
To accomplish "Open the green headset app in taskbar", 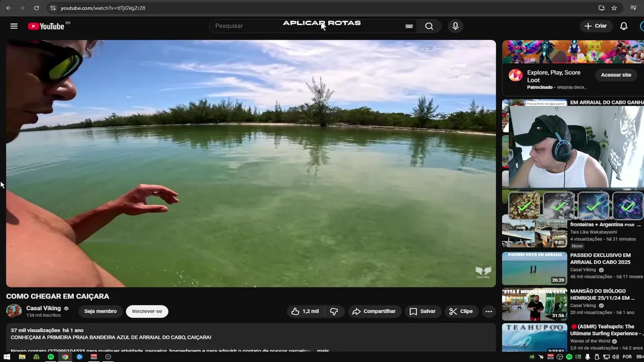I will [x=36, y=357].
